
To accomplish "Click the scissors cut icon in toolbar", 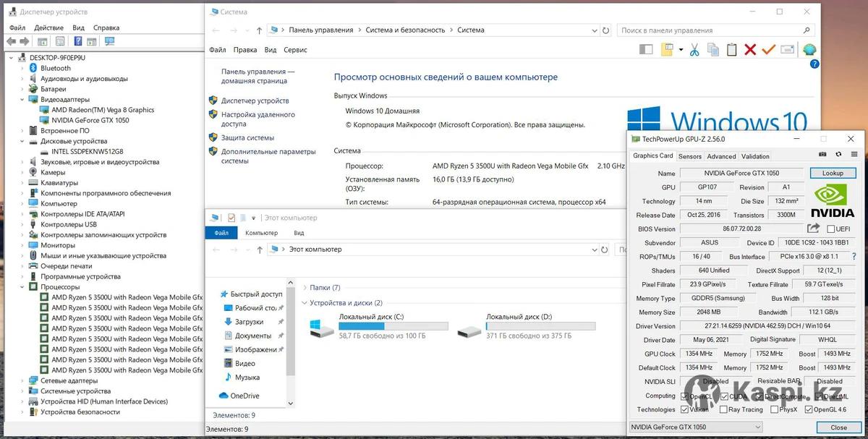I will click(x=694, y=50).
